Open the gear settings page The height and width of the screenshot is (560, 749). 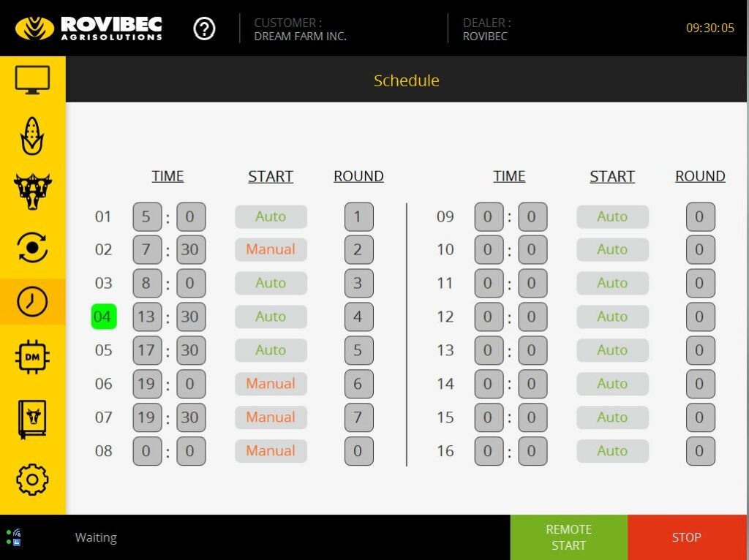point(32,480)
